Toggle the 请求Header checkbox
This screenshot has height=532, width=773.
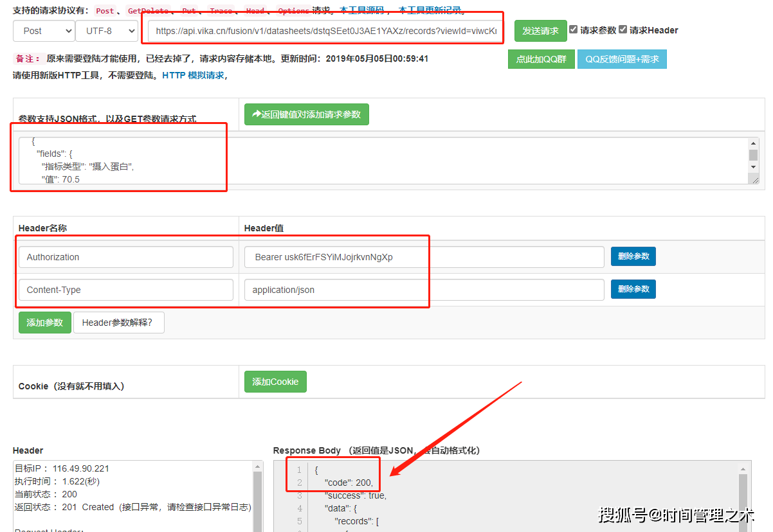click(x=623, y=30)
